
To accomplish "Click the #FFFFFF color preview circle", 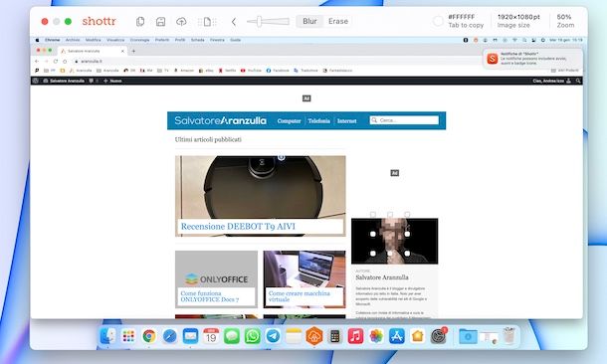I will coord(438,21).
